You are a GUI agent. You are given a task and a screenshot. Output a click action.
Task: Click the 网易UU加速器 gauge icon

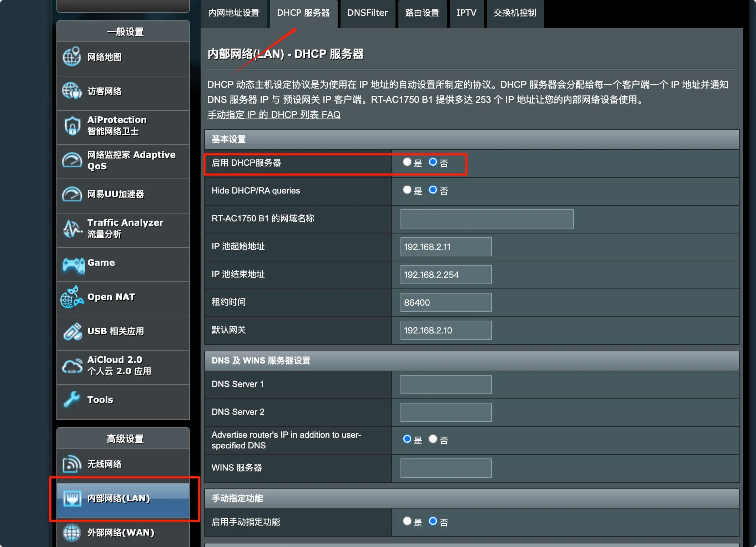click(72, 194)
